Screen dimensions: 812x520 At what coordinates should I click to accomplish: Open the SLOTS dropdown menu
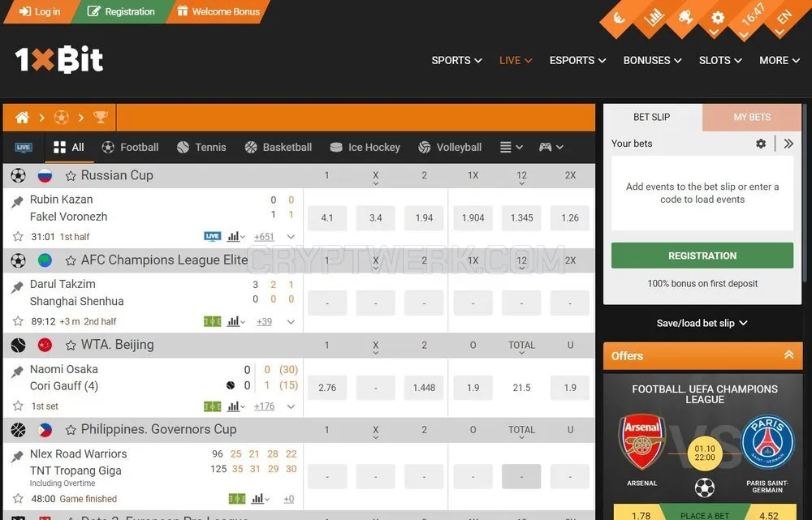[719, 61]
